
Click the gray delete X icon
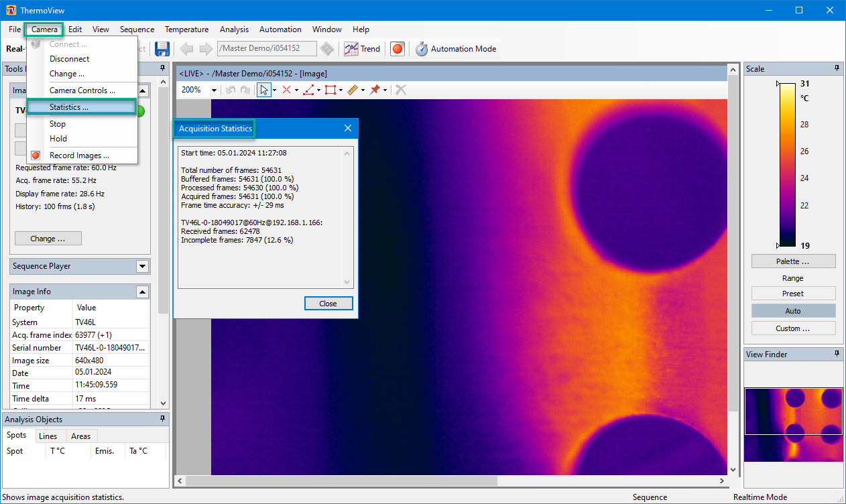[401, 90]
